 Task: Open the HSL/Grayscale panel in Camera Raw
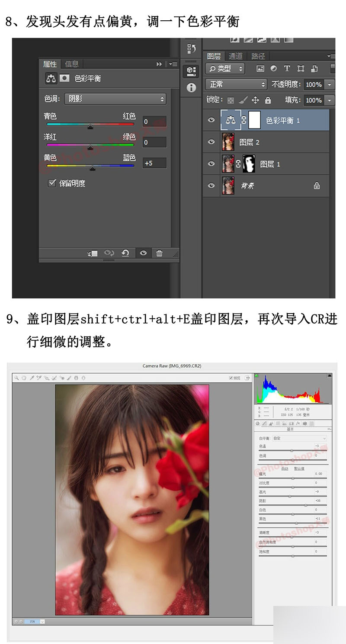278,423
